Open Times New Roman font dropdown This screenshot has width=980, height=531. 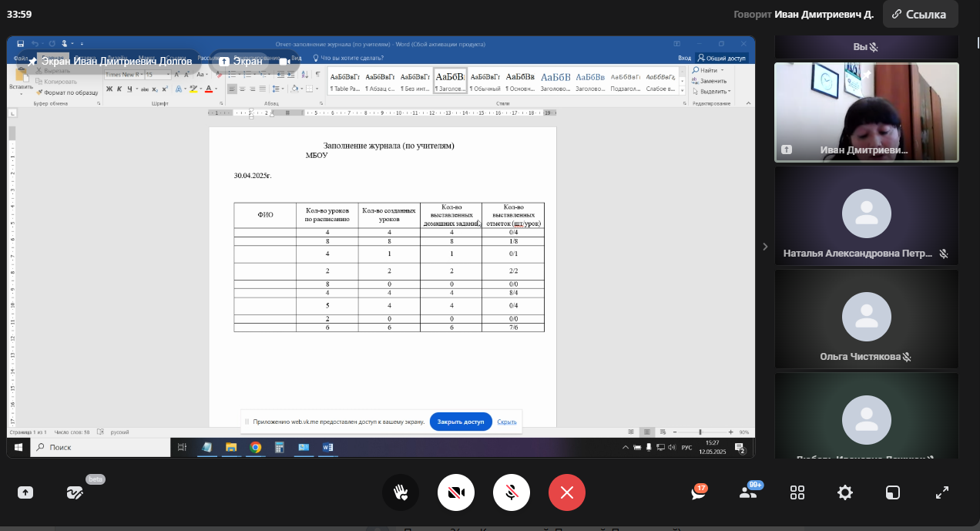click(141, 75)
